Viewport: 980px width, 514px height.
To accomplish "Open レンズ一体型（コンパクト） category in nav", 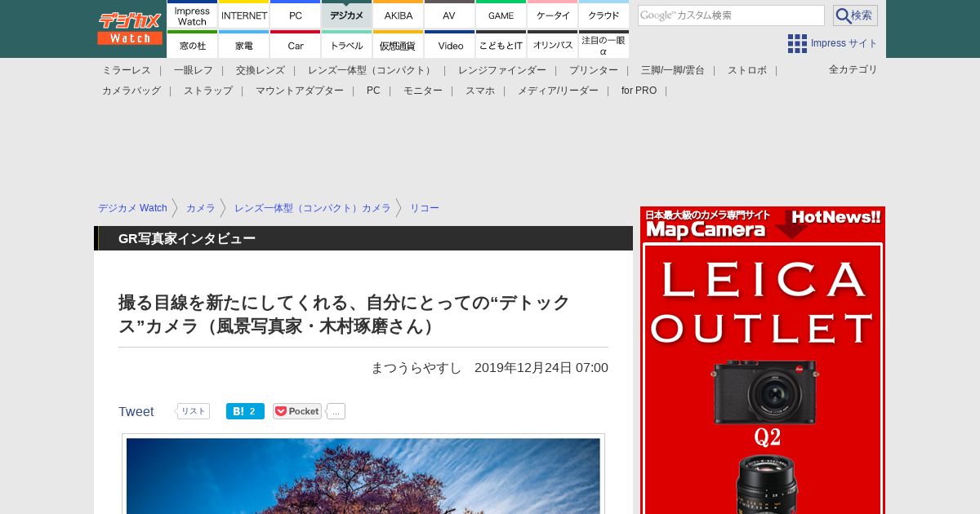I will click(372, 70).
